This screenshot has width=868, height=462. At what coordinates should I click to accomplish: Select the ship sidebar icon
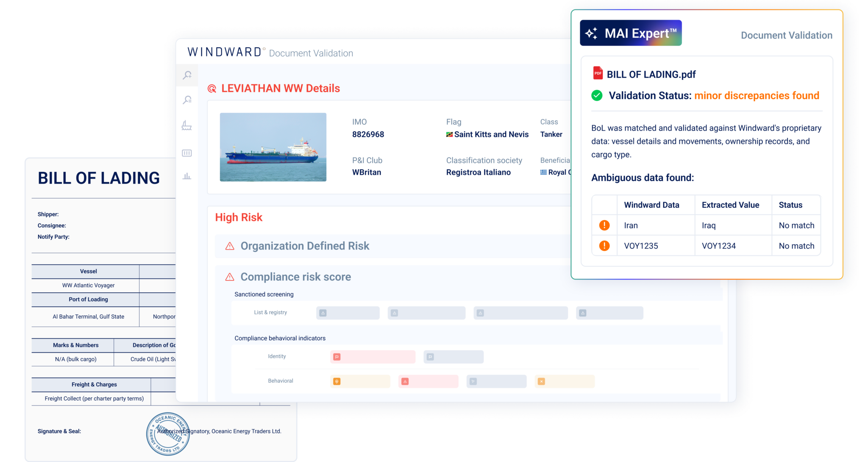pos(187,126)
